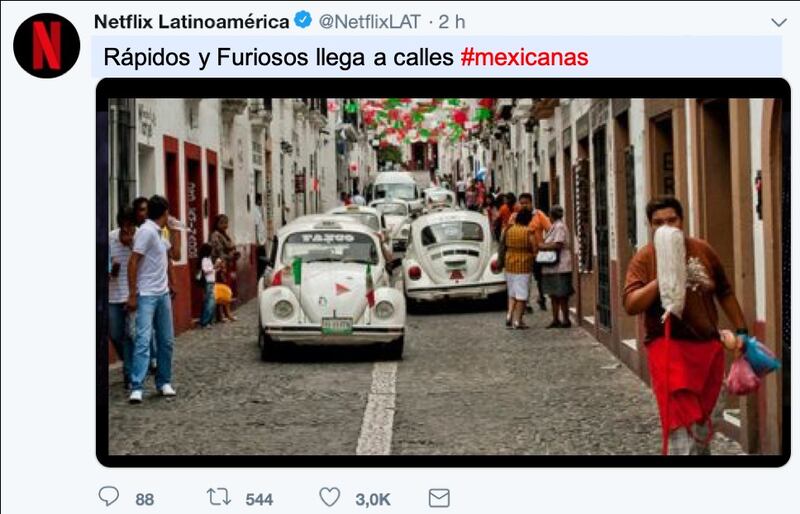800x514 pixels.
Task: Click the rear white Beetle in the photo
Action: point(452,257)
